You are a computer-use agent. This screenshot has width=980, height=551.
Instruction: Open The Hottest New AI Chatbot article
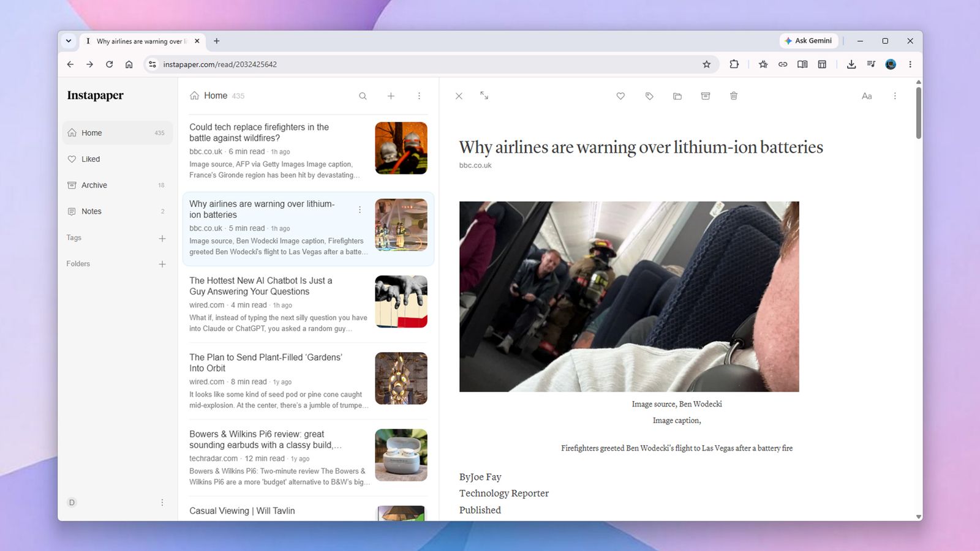pyautogui.click(x=261, y=286)
